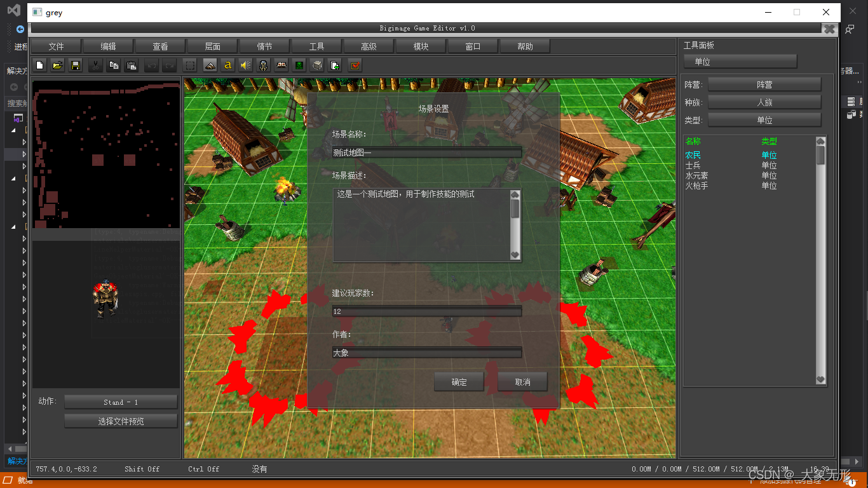The width and height of the screenshot is (868, 488).
Task: Open the 阵营 selector button
Action: click(x=764, y=85)
